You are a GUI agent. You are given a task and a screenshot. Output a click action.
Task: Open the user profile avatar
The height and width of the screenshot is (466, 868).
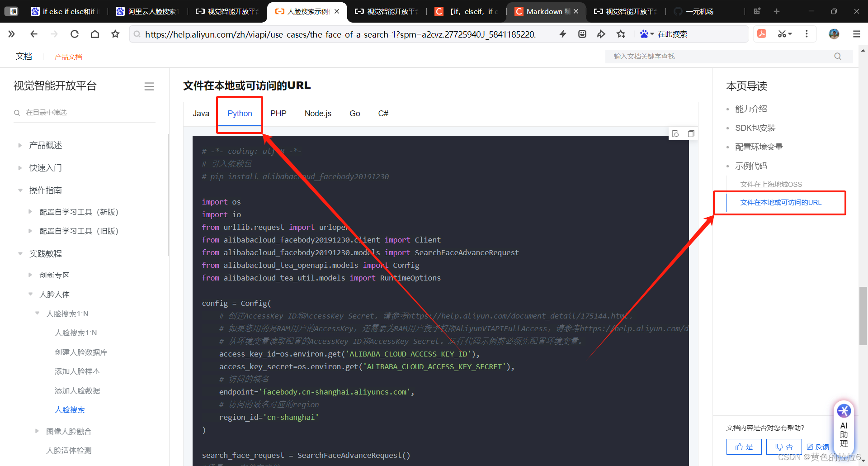click(834, 34)
